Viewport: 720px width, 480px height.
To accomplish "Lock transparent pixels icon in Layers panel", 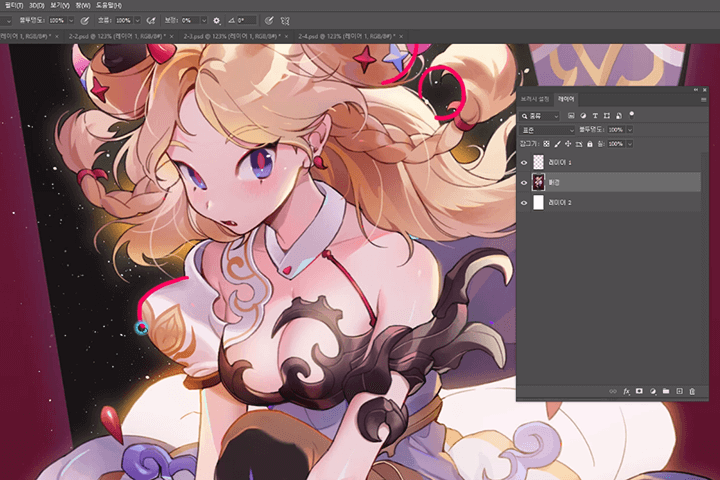I will pyautogui.click(x=546, y=144).
